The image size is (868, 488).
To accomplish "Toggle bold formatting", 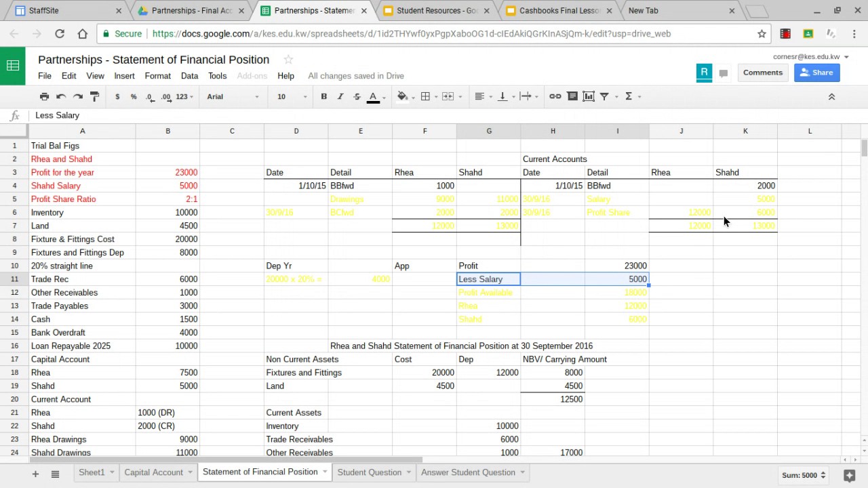I will [x=323, y=97].
